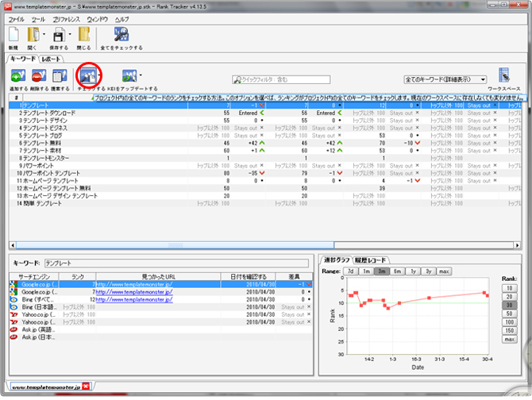
Task: Set graph Rank scale to 100
Action: [x=509, y=322]
